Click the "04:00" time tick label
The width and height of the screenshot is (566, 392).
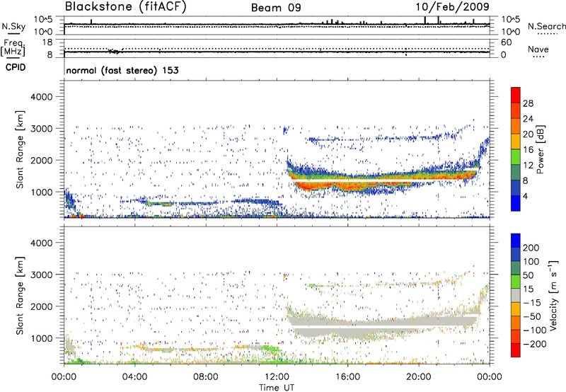(x=135, y=377)
